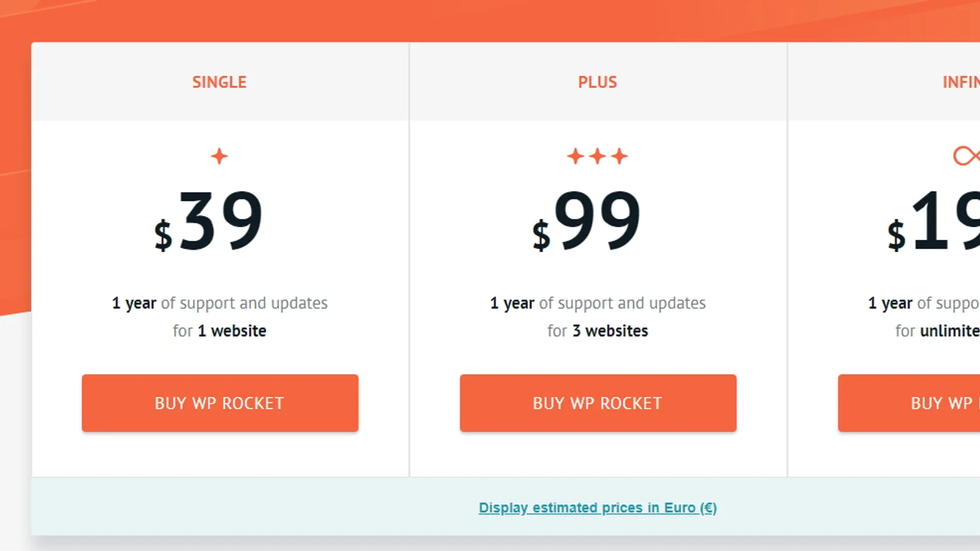Select the PLUS plan heading

click(597, 82)
